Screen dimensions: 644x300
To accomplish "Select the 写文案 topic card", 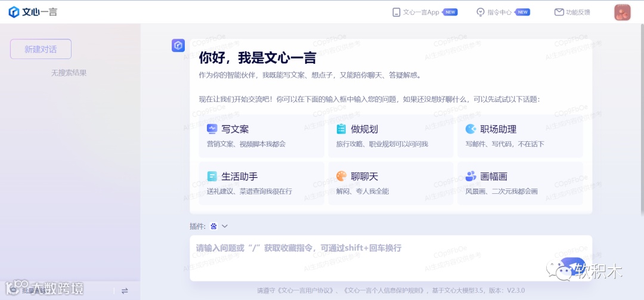I will pyautogui.click(x=261, y=136).
